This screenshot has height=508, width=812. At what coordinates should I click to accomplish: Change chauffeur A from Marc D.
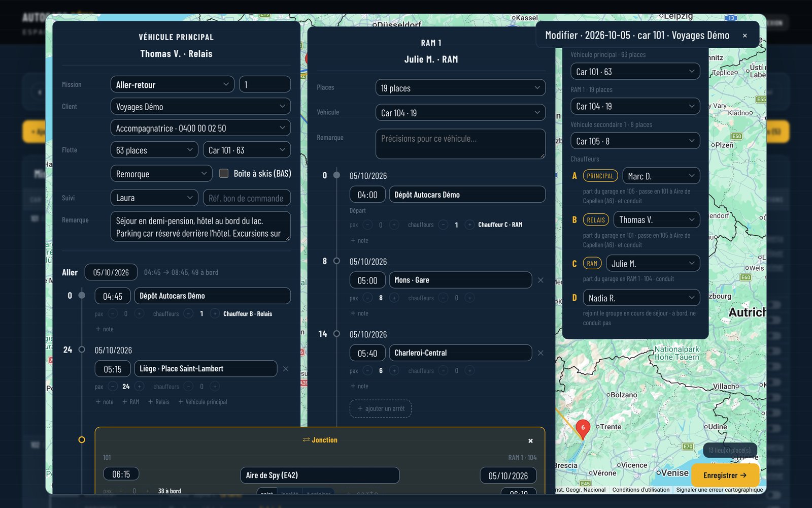[x=661, y=176]
